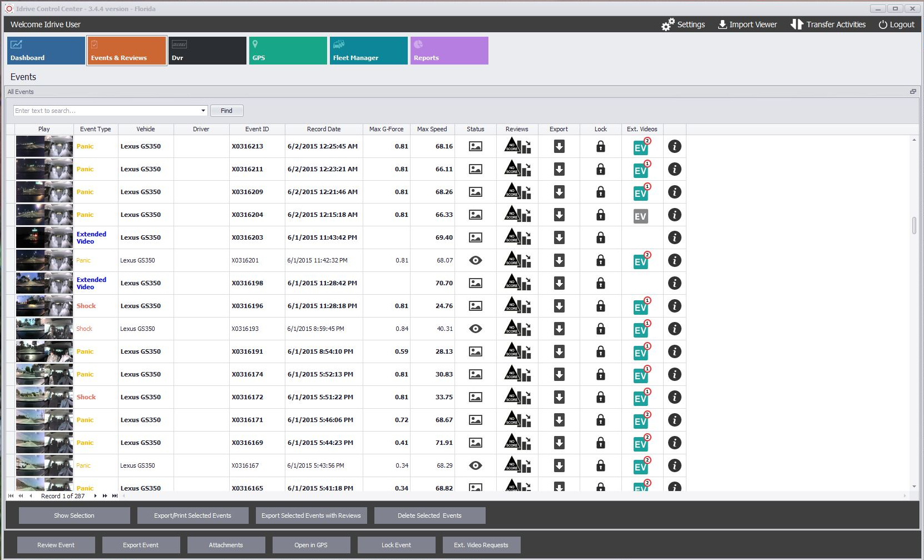
Task: Click the Export Event button
Action: pos(141,545)
